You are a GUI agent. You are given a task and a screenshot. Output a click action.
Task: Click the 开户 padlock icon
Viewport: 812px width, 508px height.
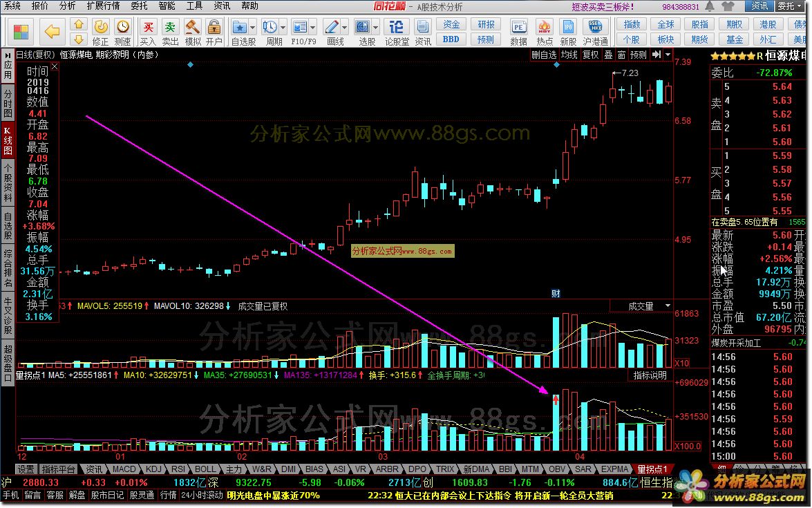tap(214, 27)
